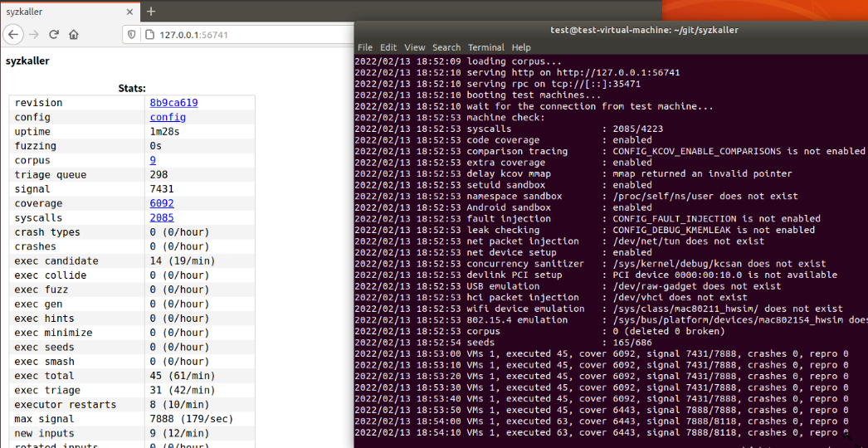Open the terminal View menu
868x448 pixels.
tap(415, 47)
